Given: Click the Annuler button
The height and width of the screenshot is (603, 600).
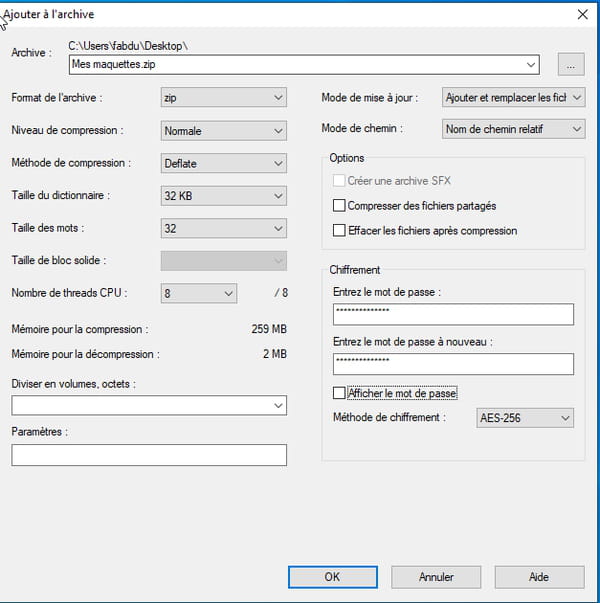Looking at the screenshot, I should [436, 577].
